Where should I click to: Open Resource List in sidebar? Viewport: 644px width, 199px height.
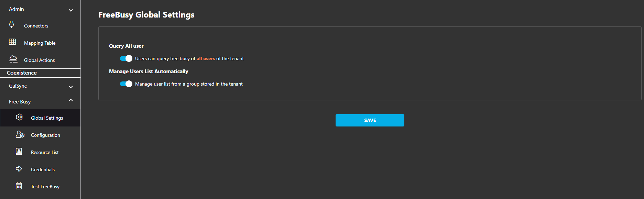tap(40, 152)
